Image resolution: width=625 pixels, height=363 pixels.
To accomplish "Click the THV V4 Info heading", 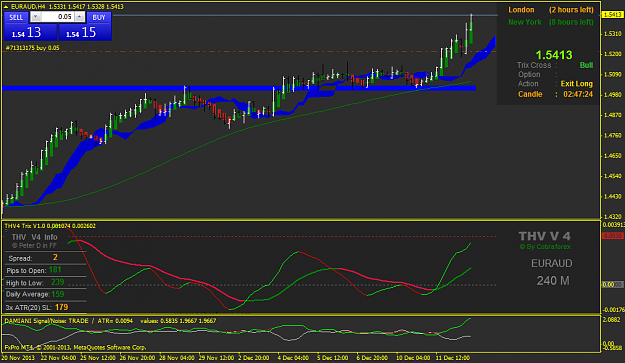I will (34, 237).
